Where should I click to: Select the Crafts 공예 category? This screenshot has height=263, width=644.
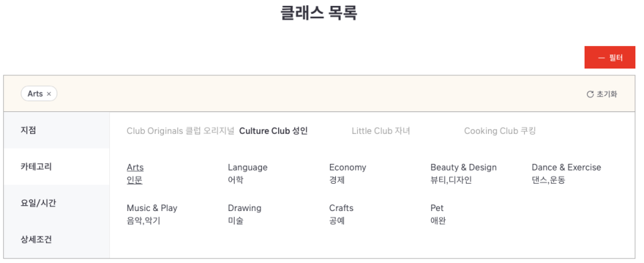coord(341,214)
